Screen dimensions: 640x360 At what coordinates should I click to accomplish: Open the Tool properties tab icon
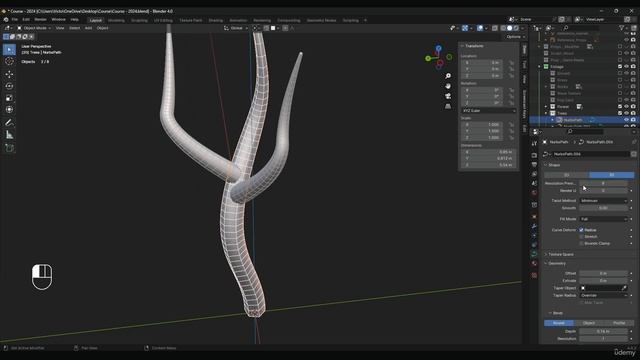click(x=534, y=143)
